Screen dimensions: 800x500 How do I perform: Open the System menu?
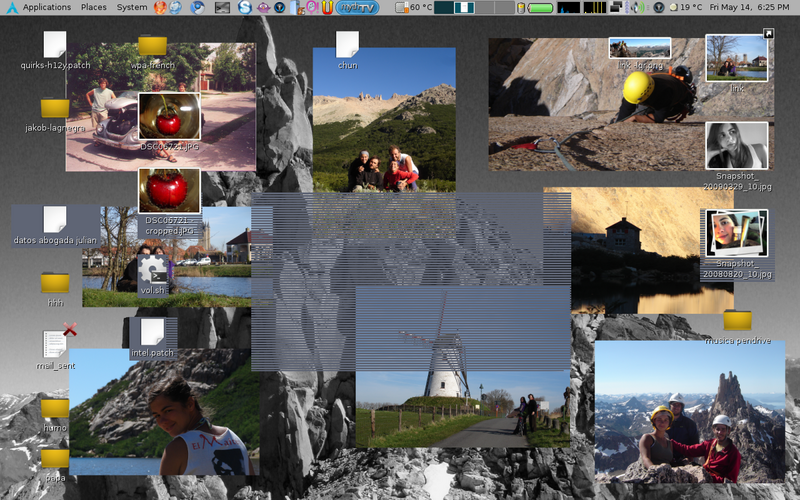pyautogui.click(x=132, y=7)
